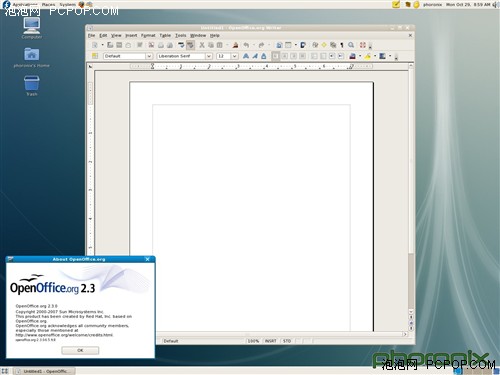Toggle left alignment button

coord(275,56)
